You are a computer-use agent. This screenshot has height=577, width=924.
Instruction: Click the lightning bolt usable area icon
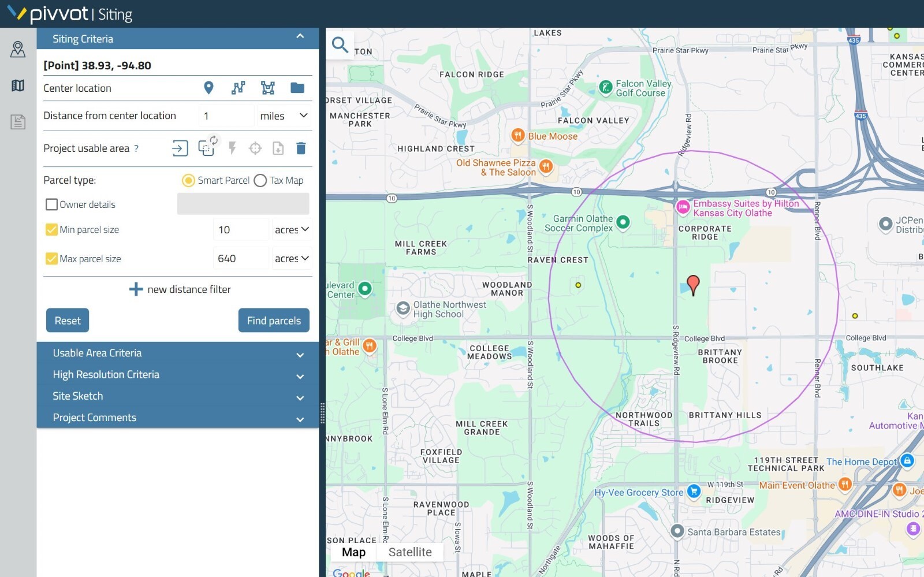[x=232, y=148]
